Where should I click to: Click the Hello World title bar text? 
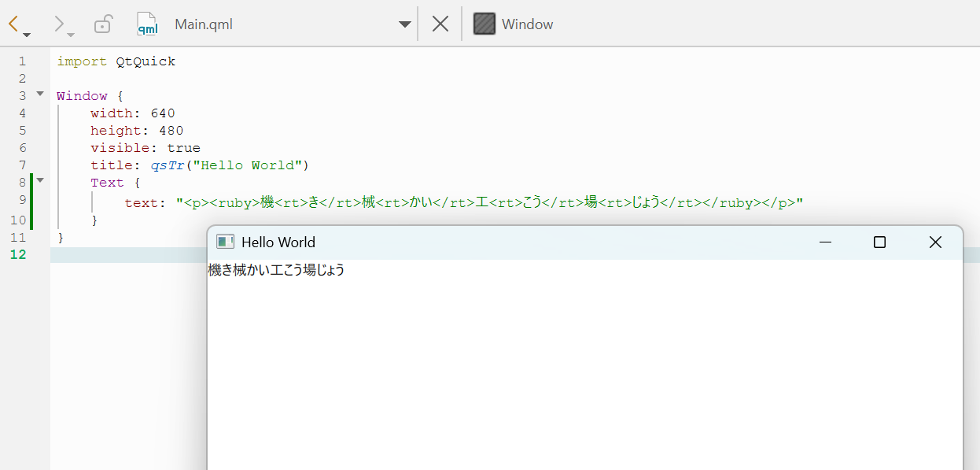click(278, 242)
